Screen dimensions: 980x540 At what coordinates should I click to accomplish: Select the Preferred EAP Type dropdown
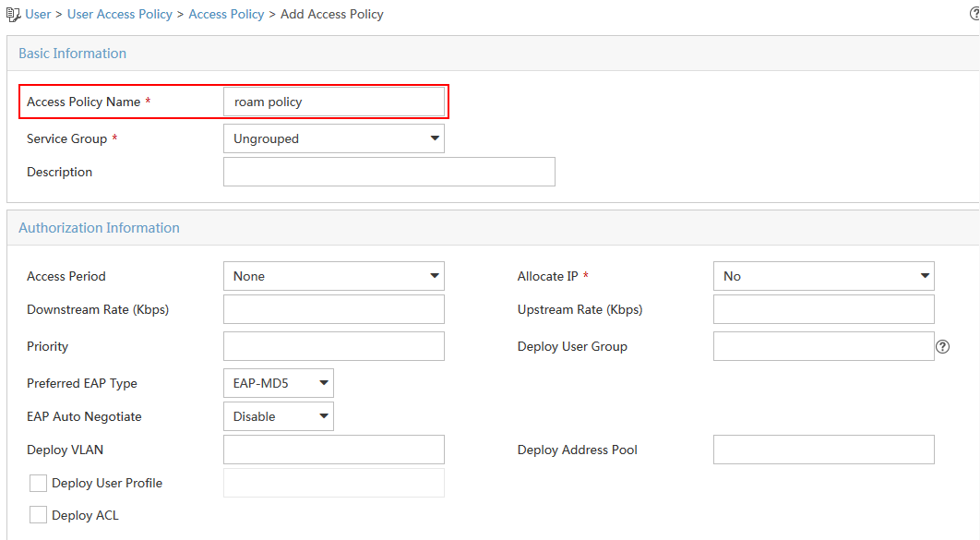coord(279,383)
